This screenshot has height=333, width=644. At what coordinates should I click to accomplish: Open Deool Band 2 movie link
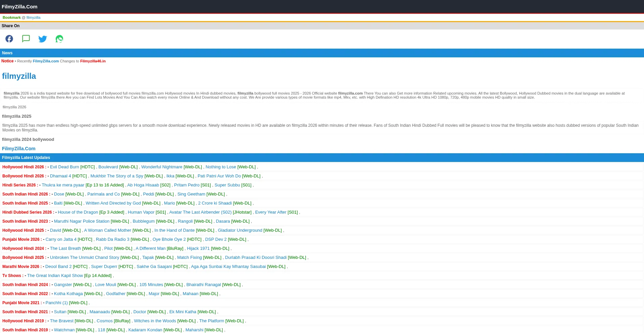click(58, 267)
